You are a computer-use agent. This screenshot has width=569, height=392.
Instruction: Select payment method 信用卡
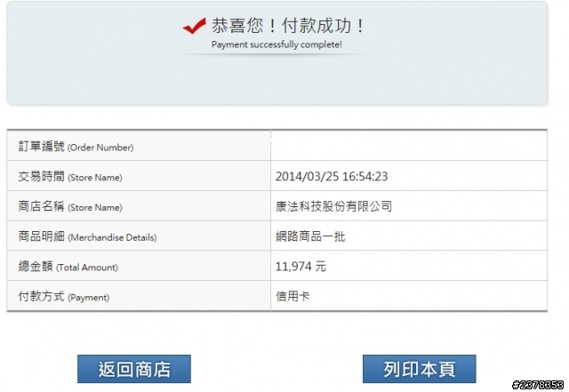click(293, 296)
